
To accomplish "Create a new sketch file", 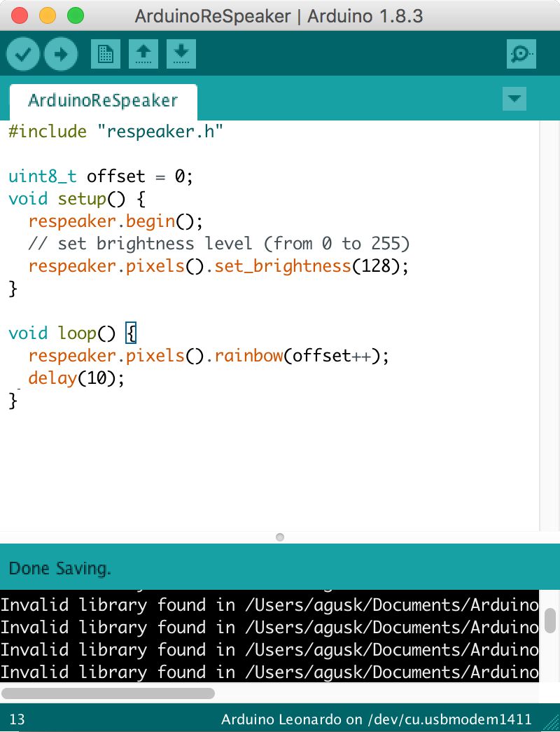I will [x=106, y=54].
